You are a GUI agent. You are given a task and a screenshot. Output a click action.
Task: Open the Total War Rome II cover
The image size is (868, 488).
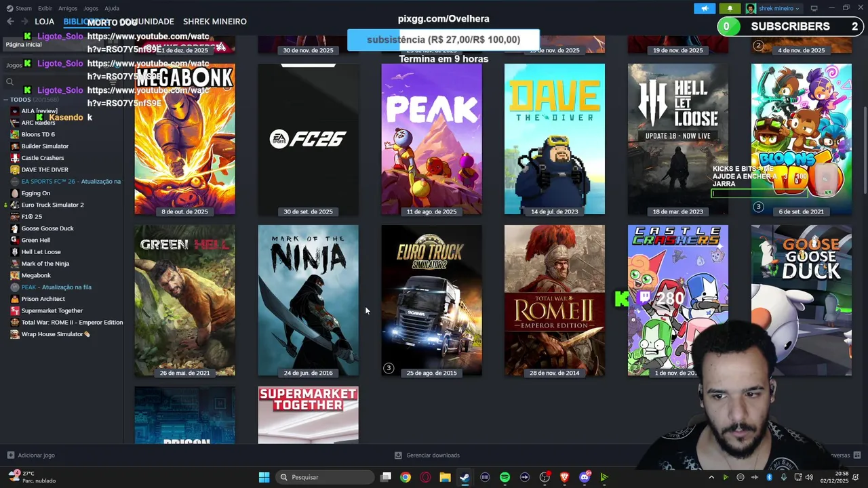[x=555, y=300]
